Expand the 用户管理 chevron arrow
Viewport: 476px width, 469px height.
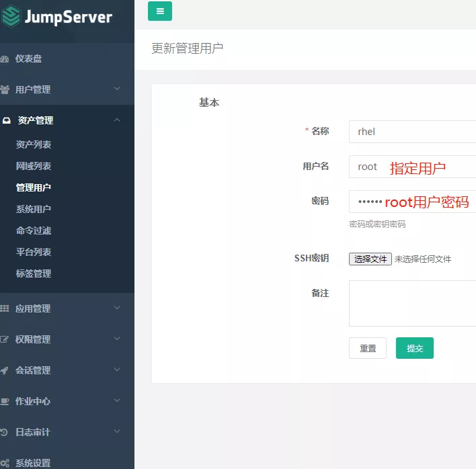coord(117,89)
